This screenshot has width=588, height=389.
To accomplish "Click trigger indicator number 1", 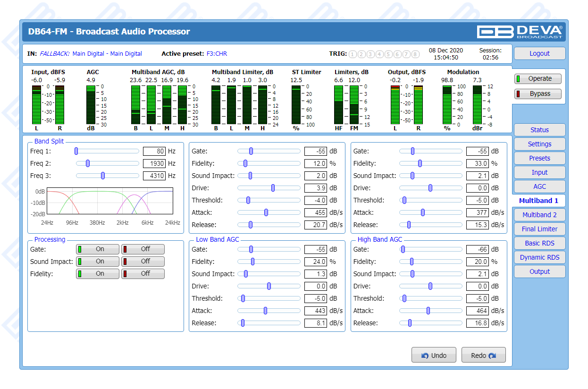I will tap(353, 54).
